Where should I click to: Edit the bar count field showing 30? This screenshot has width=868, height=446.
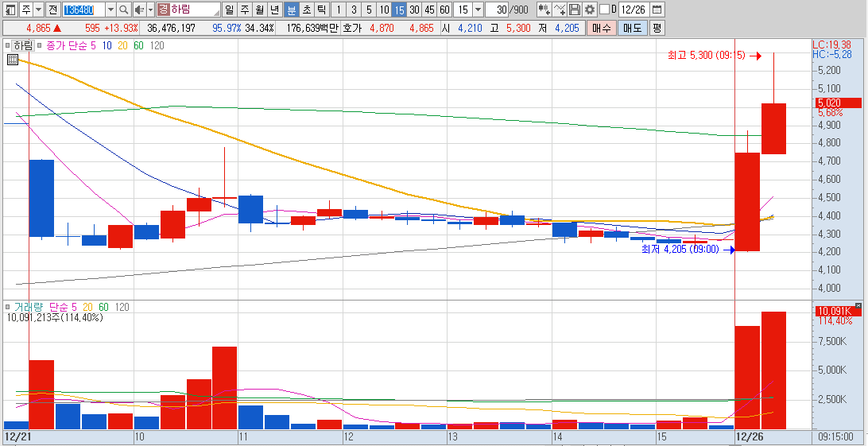click(x=497, y=10)
